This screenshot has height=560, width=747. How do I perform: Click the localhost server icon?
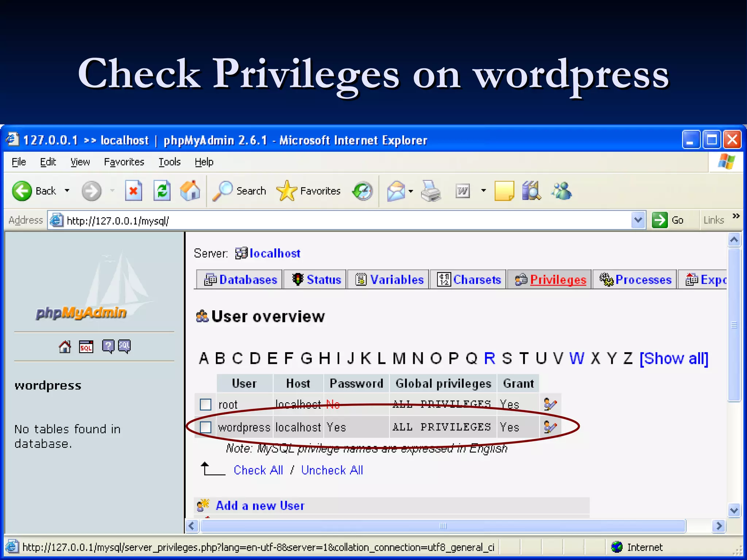pyautogui.click(x=241, y=253)
